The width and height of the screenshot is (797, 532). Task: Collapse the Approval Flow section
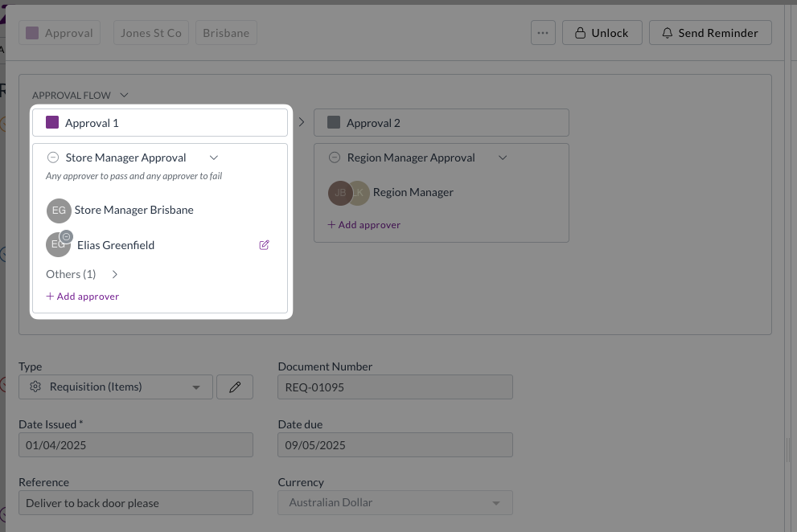pyautogui.click(x=124, y=95)
